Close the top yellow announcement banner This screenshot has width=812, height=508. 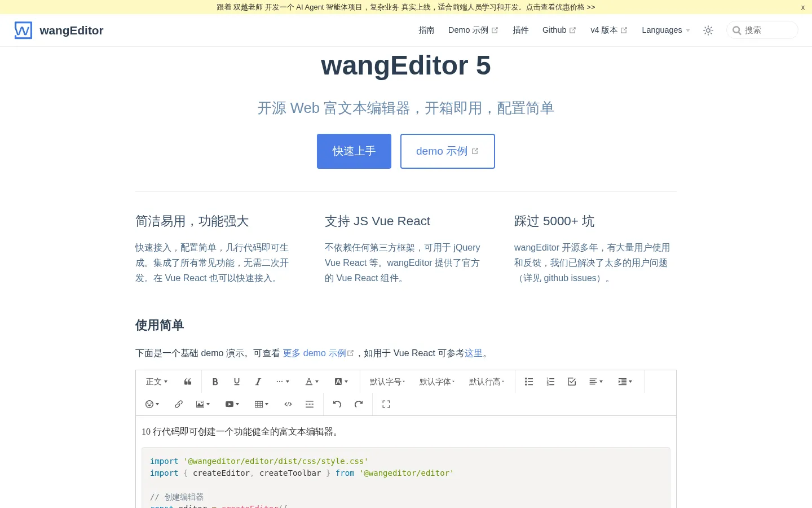point(802,7)
